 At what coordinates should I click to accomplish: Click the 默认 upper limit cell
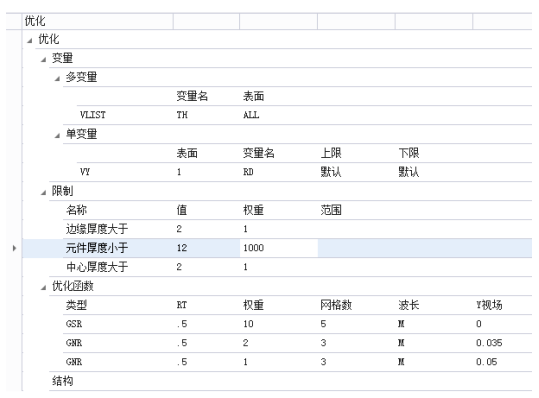point(331,172)
